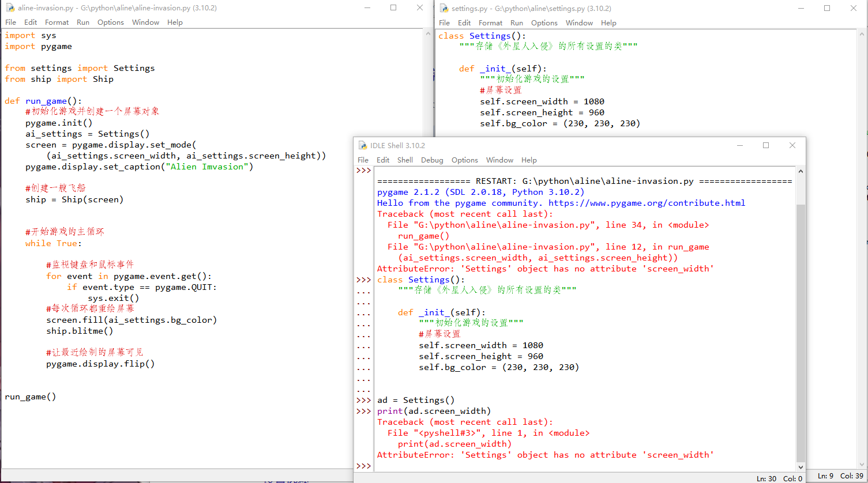868x483 pixels.
Task: Click settings.py editor scrollbar up arrow
Action: (861, 34)
